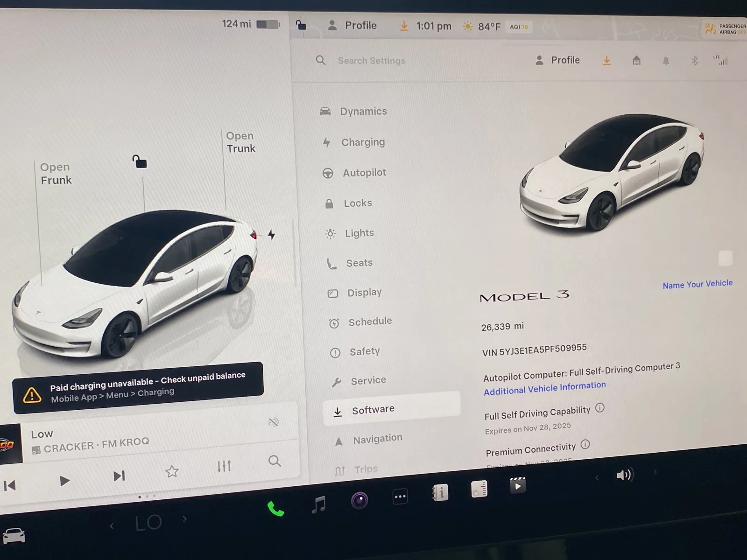Open the Service settings menu
This screenshot has height=560, width=747.
359,381
